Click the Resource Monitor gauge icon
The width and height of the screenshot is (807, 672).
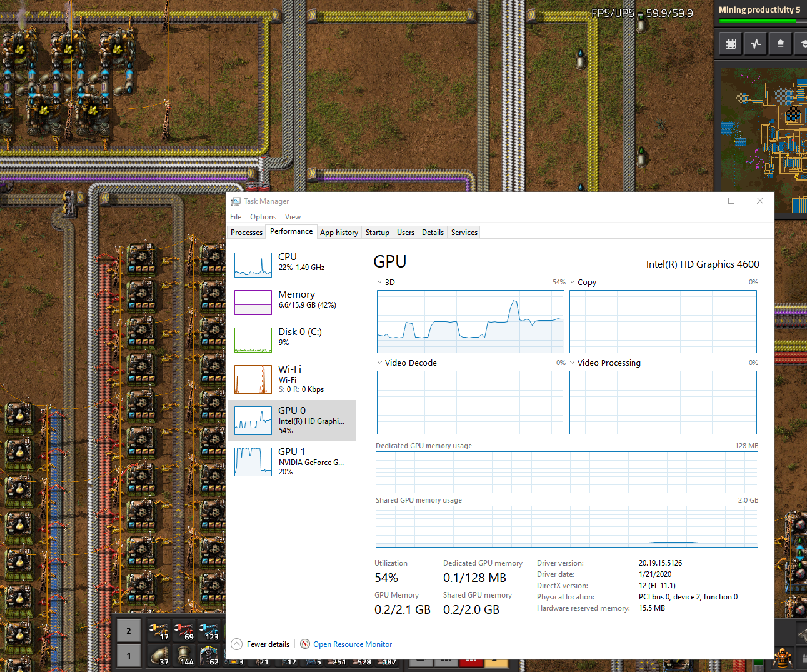coord(305,644)
